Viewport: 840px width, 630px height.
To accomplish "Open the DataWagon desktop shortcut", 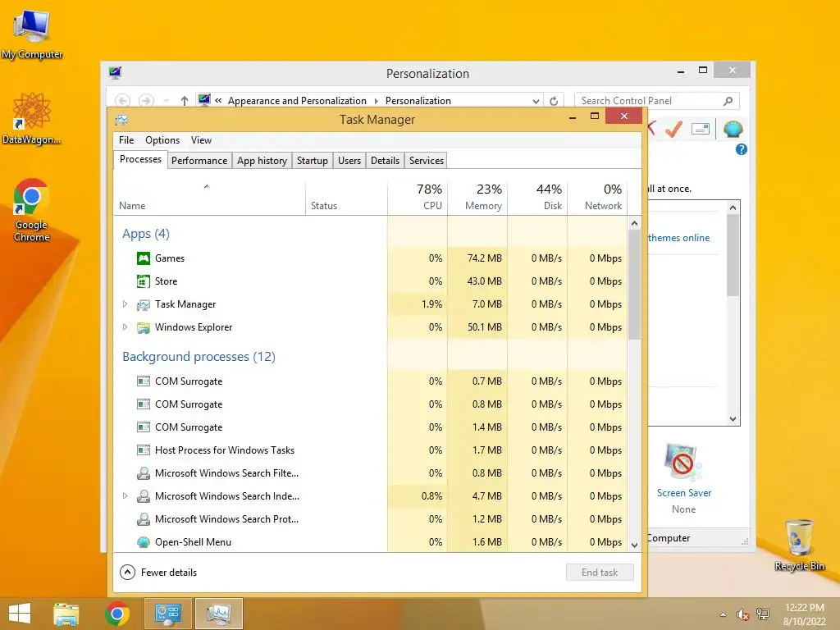I will (x=32, y=118).
